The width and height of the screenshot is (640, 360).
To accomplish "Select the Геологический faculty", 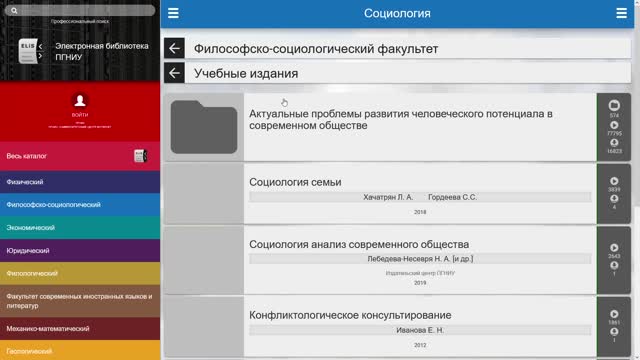I will pos(80,351).
